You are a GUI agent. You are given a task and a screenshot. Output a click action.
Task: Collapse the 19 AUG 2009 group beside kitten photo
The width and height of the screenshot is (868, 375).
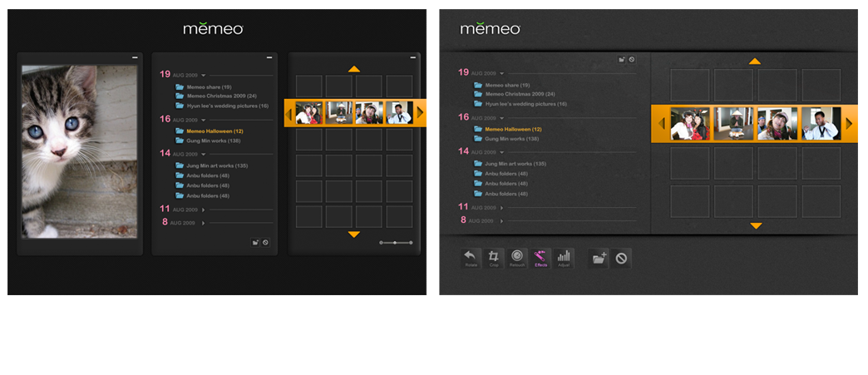click(x=203, y=75)
